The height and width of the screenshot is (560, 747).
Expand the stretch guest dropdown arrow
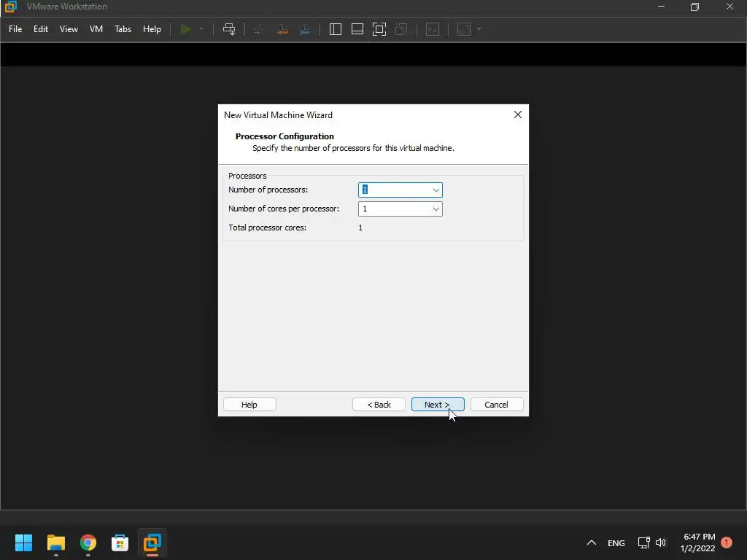(479, 29)
